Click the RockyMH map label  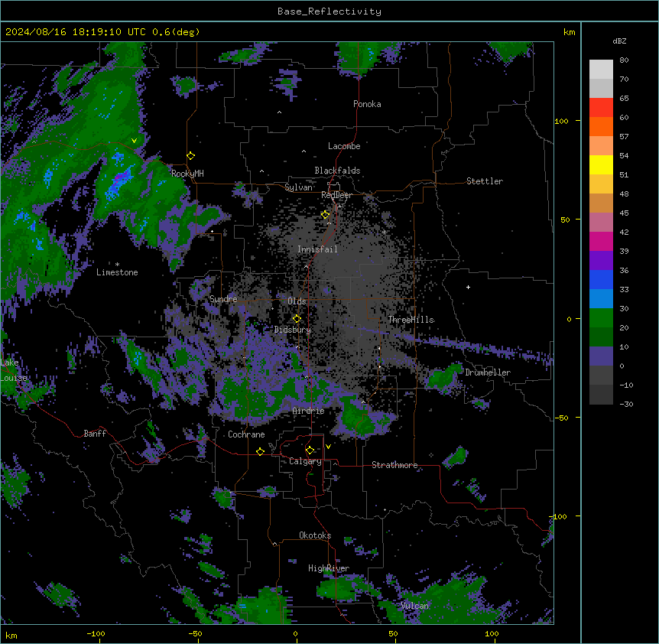click(x=187, y=173)
